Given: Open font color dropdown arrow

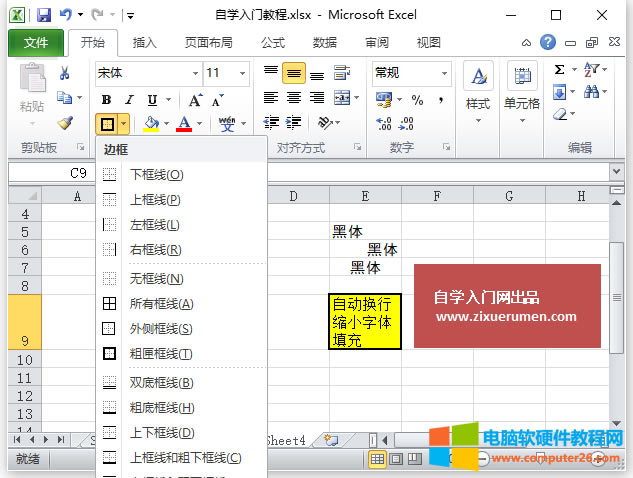Looking at the screenshot, I should pos(199,124).
